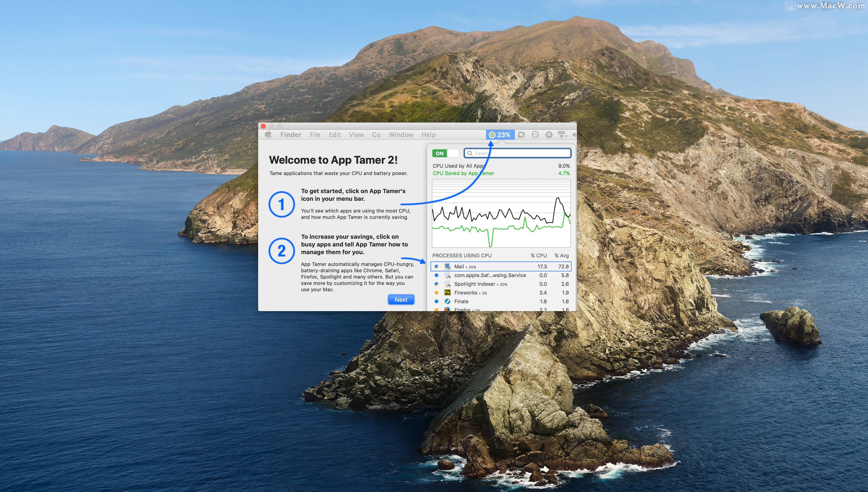This screenshot has height=492, width=868.
Task: Open the Edit menu
Action: click(x=335, y=135)
